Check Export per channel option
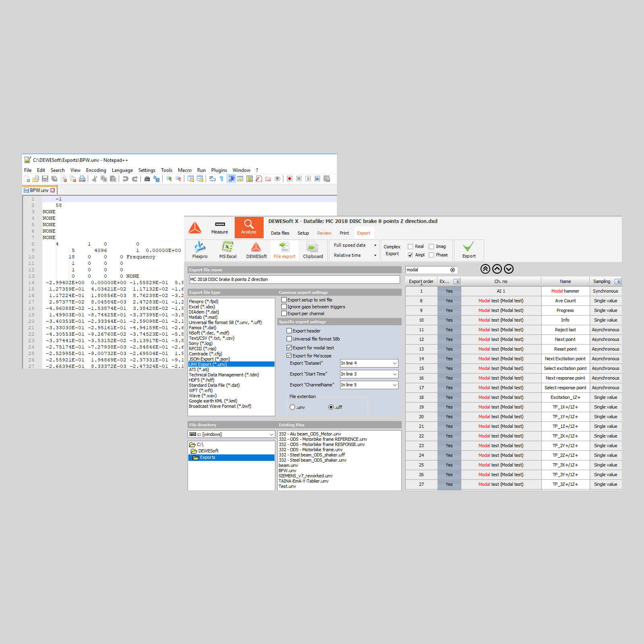The width and height of the screenshot is (644, 644). click(284, 314)
